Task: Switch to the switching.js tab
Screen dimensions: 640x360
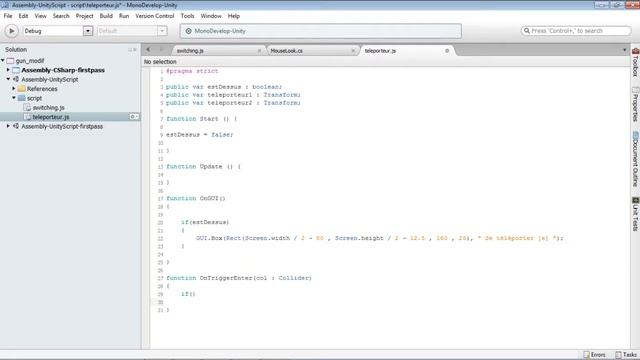Action: (190, 51)
